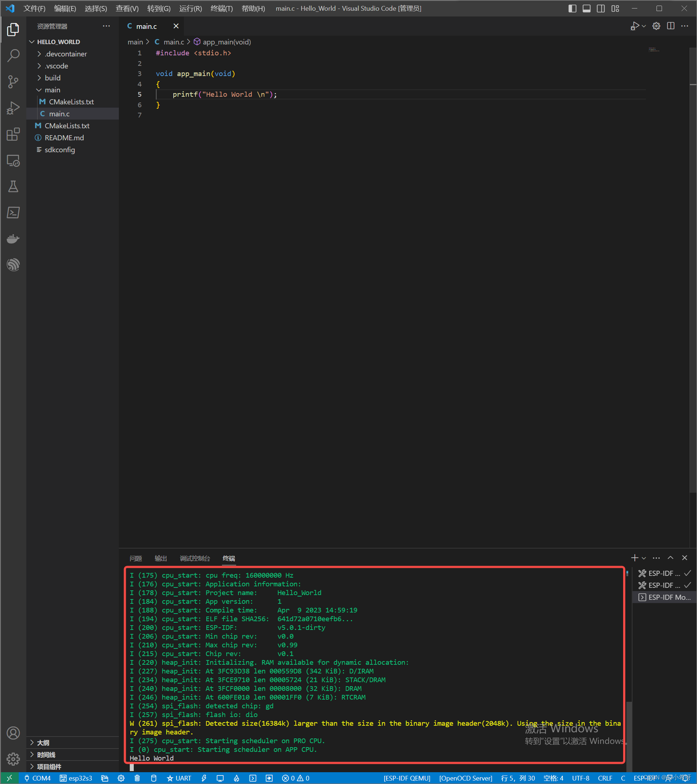Open the Manage gear in activity bar
The height and width of the screenshot is (784, 697).
click(13, 758)
